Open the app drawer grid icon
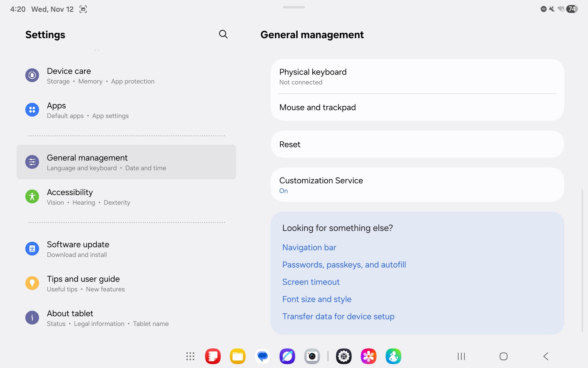 pos(190,356)
